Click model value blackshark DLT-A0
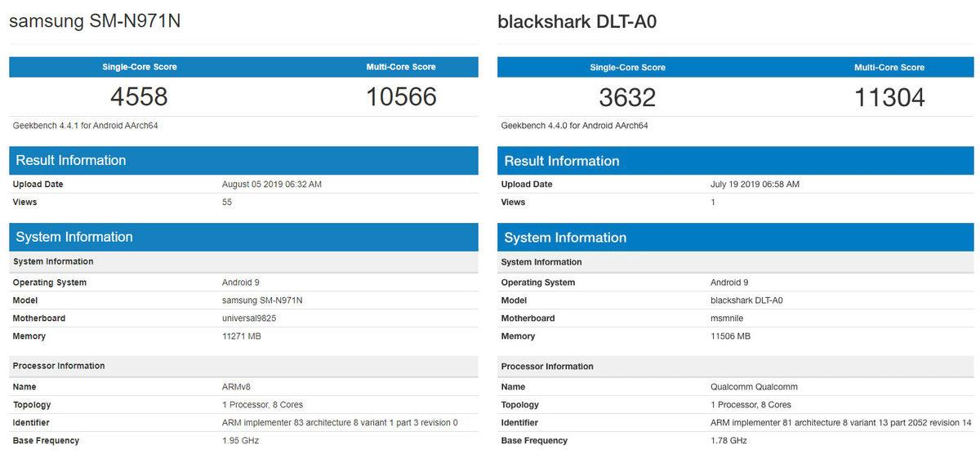This screenshot has width=980, height=454. click(x=746, y=300)
